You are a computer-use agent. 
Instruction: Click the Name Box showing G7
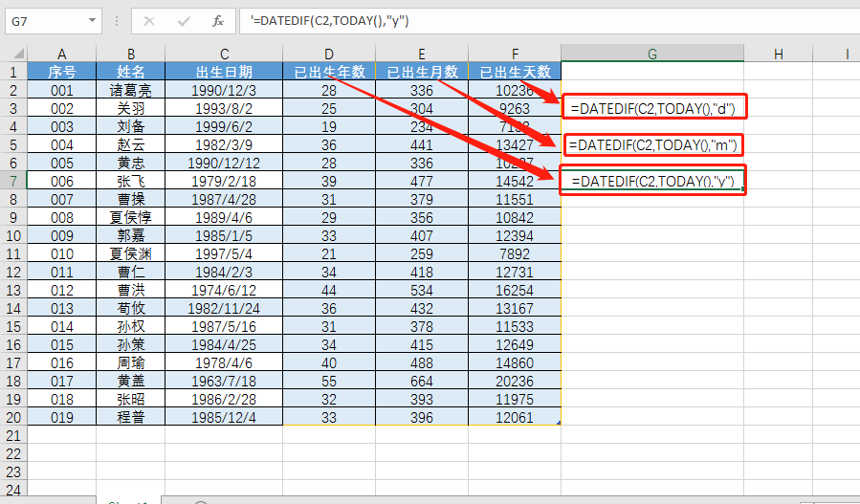(x=43, y=20)
